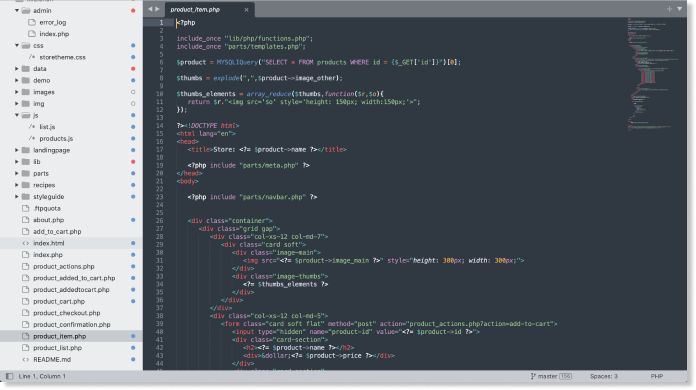Click the code icon beside README.md
Screen dimensions: 696x390
tap(25, 359)
